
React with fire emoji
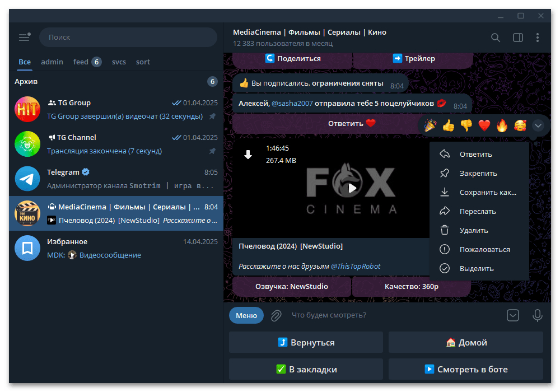502,125
